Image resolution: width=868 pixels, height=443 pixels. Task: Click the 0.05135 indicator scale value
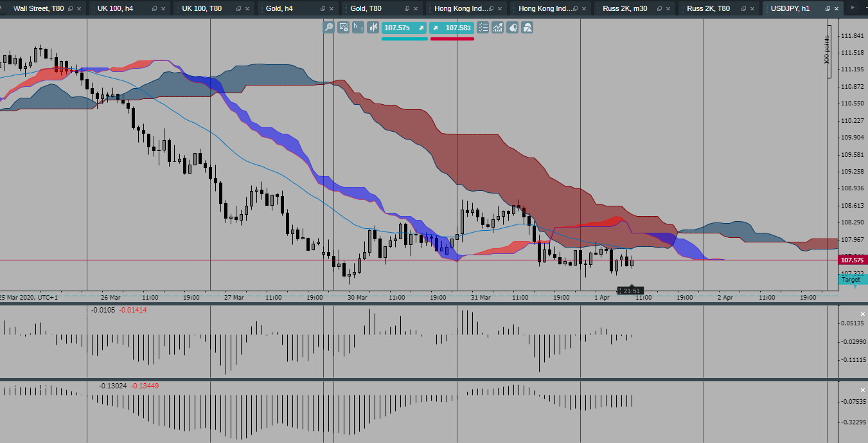851,323
